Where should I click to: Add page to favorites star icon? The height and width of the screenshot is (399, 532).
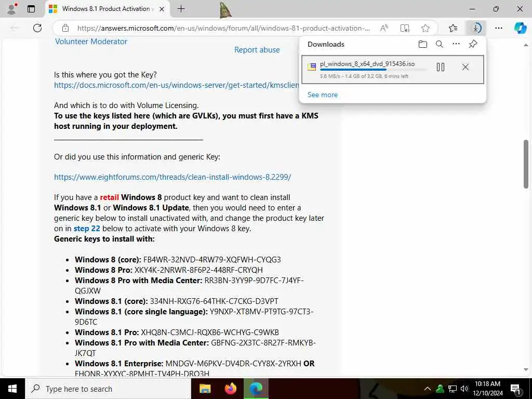click(425, 28)
